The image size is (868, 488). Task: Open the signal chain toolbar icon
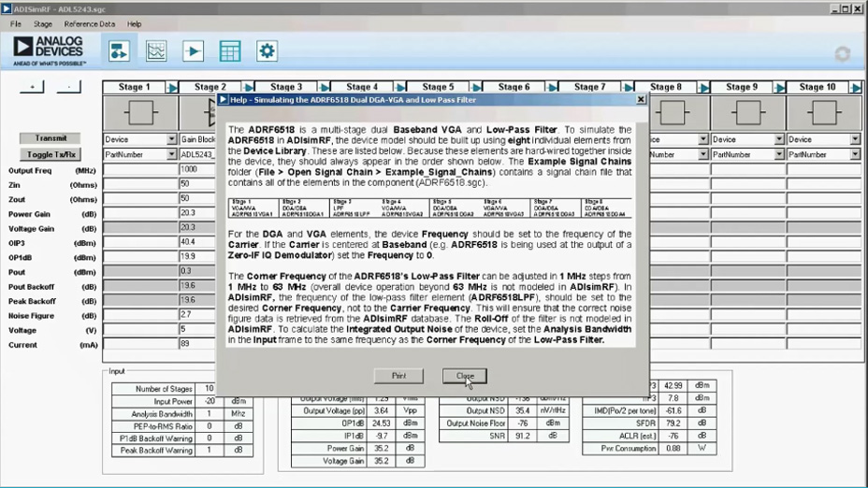pyautogui.click(x=119, y=50)
